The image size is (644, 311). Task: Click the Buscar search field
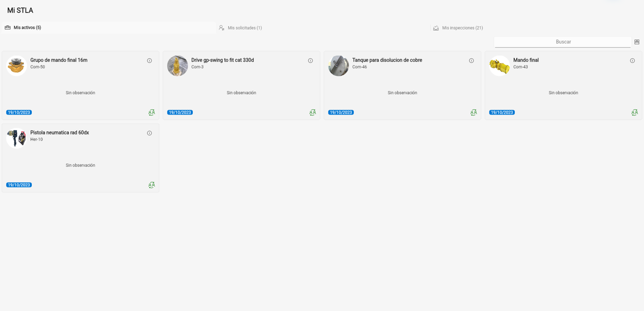pos(562,42)
